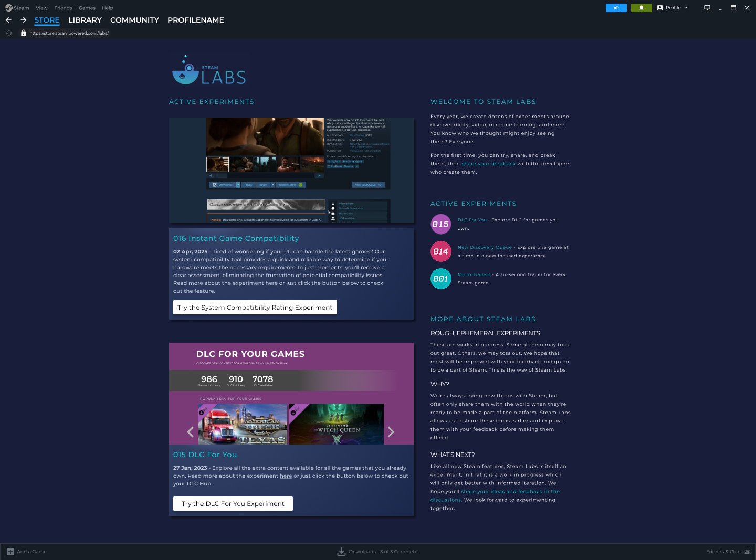Click the Steam logo in the menu bar

coord(9,8)
